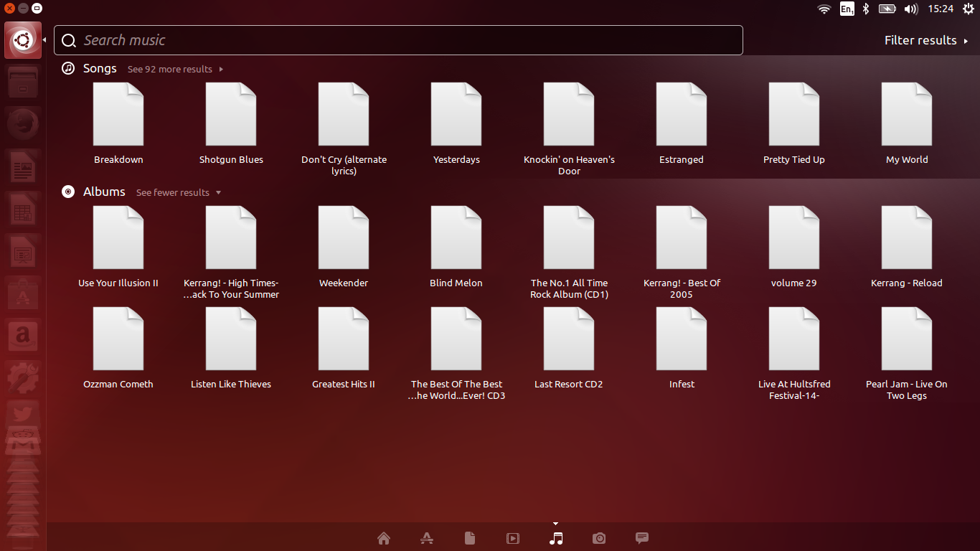The width and height of the screenshot is (980, 551).
Task: Switch to the Applications lens
Action: 427,538
